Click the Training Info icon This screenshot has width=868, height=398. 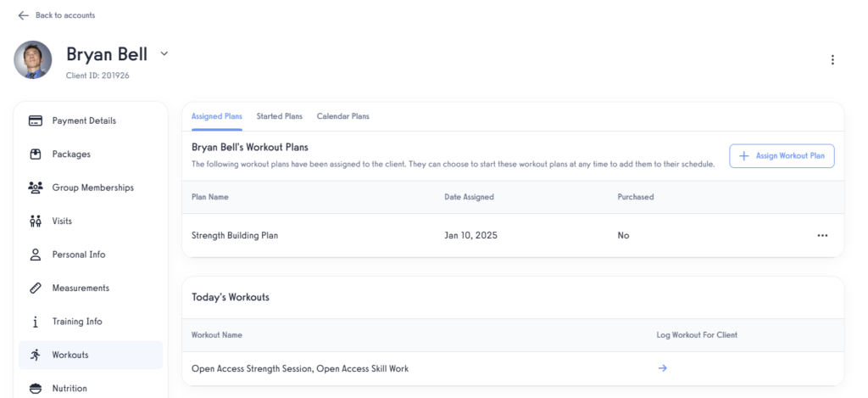(x=36, y=322)
